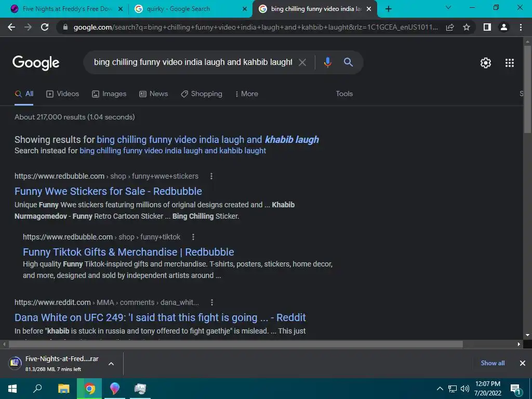Switch to Videos results

pos(63,94)
